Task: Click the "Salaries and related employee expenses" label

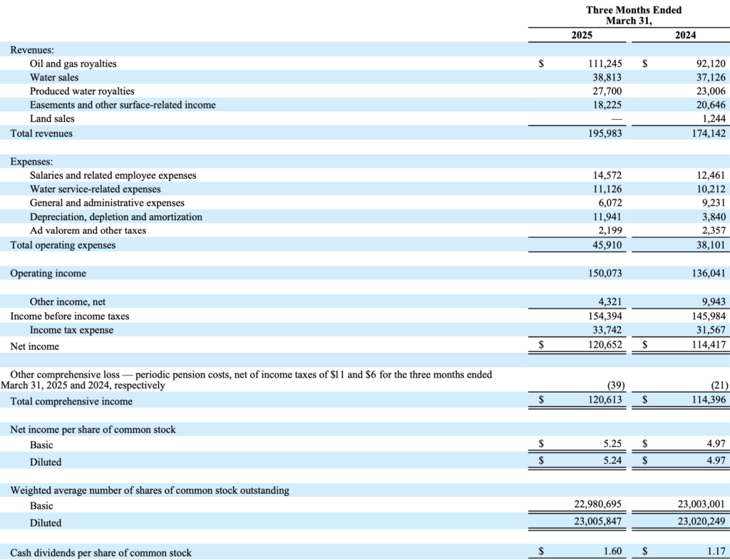Action: tap(113, 175)
